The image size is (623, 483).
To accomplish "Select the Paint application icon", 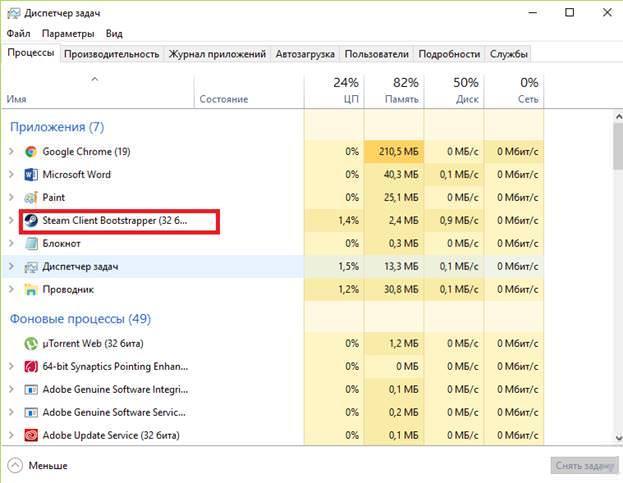I will pyautogui.click(x=31, y=197).
